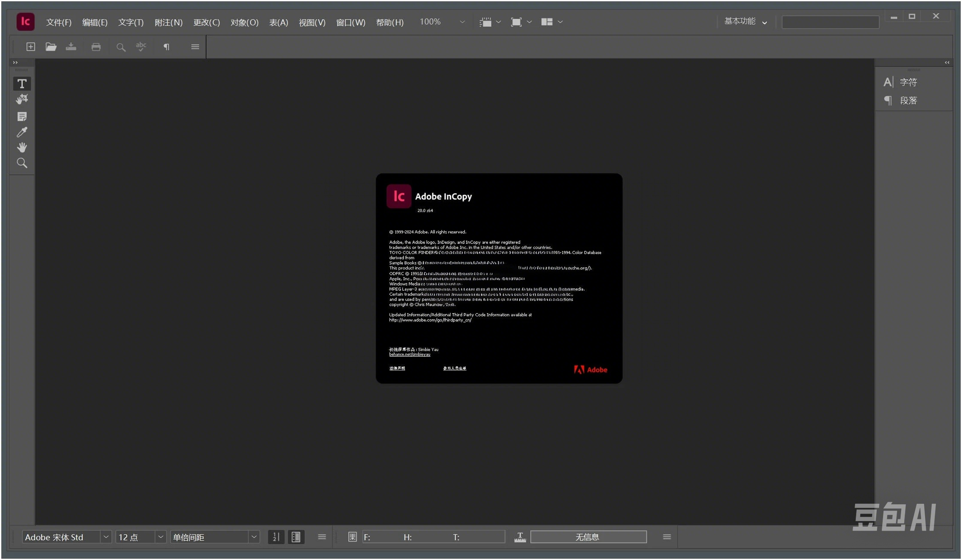Click the copyfit ruler icon

(x=520, y=537)
